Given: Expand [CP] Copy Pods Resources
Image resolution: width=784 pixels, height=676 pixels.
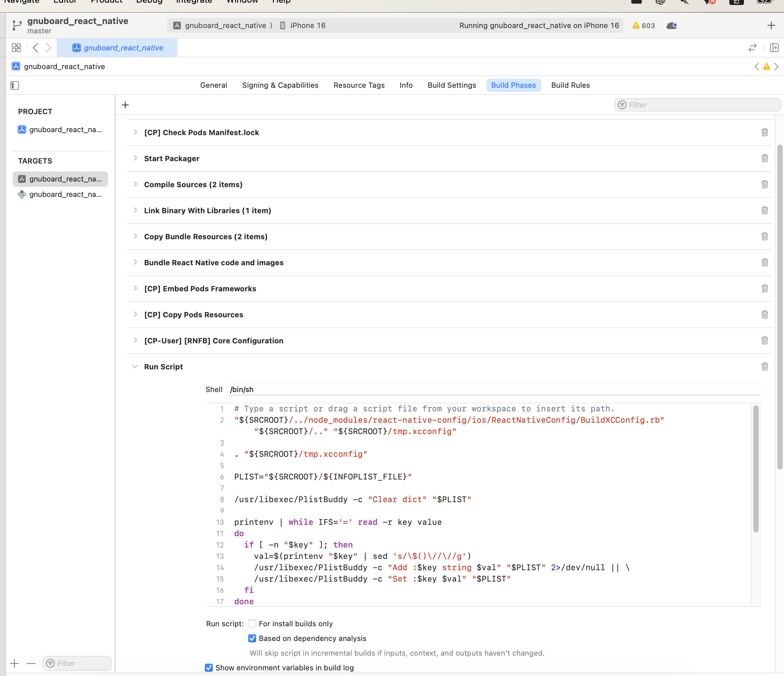Looking at the screenshot, I should point(135,315).
